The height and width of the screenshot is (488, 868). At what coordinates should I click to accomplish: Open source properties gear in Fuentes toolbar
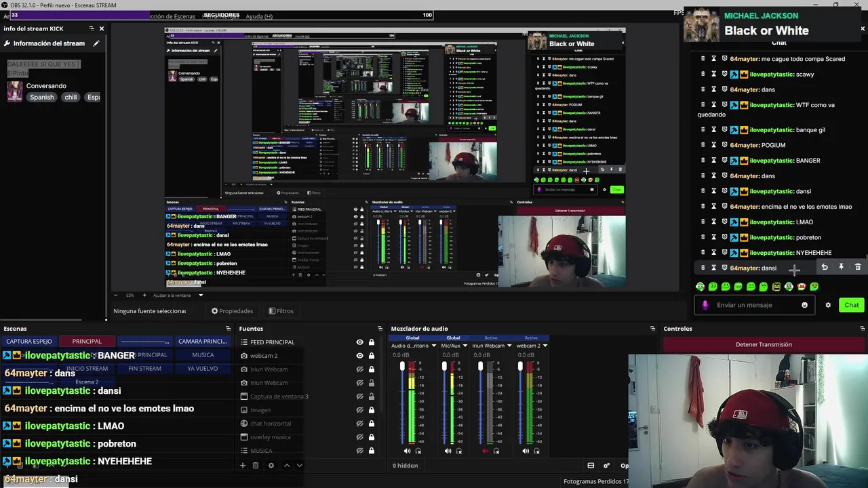pos(271,466)
